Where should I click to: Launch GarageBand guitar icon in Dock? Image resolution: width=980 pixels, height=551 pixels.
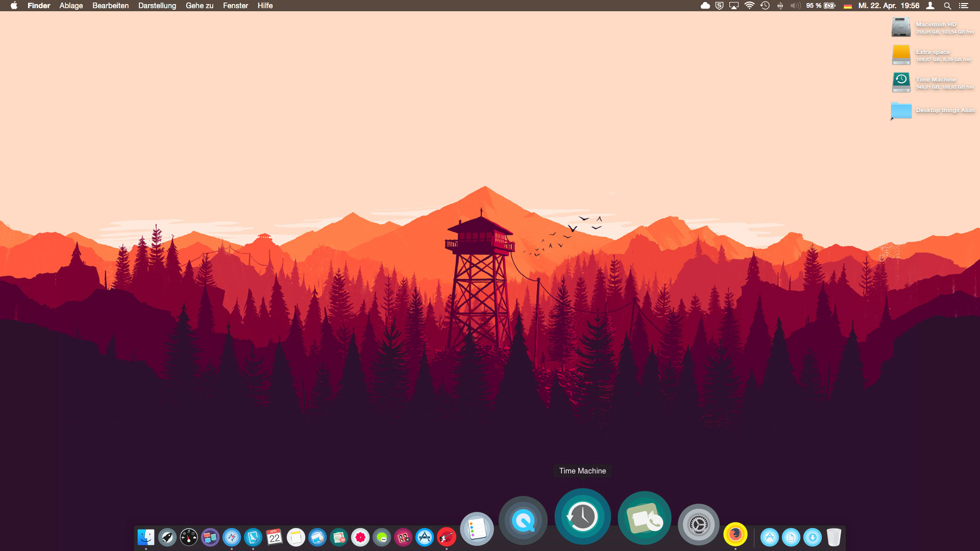(447, 537)
